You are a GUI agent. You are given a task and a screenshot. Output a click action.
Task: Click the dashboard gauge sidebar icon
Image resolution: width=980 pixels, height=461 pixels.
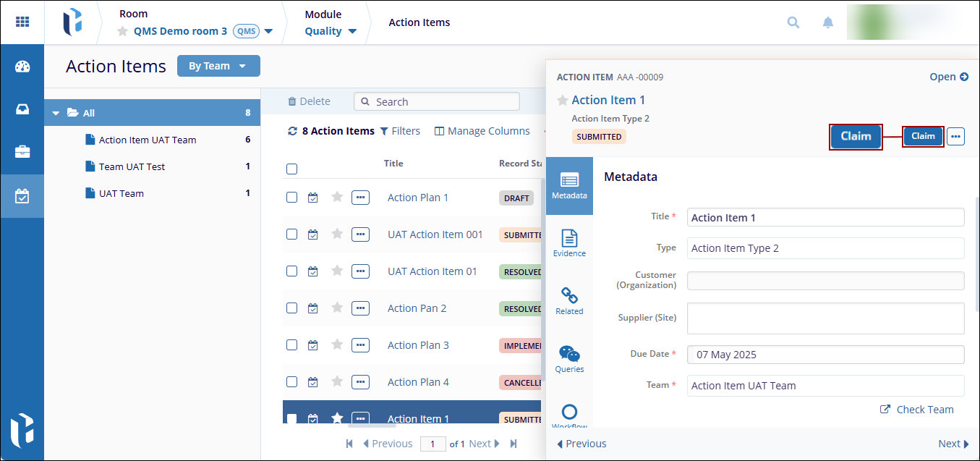pos(22,67)
